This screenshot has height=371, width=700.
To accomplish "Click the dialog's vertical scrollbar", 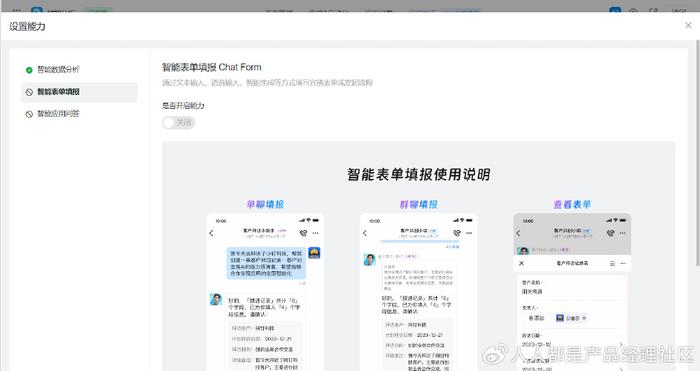I will click(x=698, y=154).
